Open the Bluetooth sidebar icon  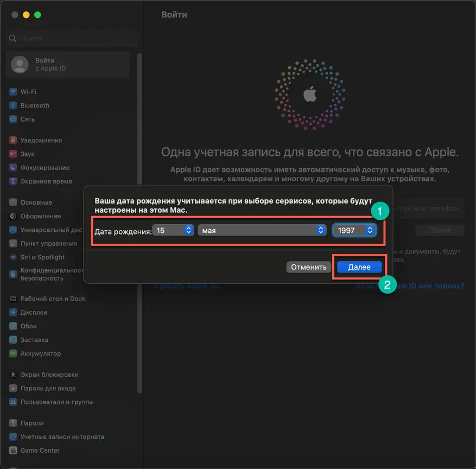pos(13,105)
